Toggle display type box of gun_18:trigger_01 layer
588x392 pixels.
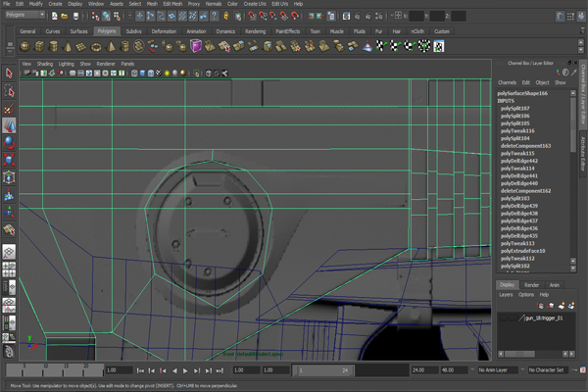(513, 318)
